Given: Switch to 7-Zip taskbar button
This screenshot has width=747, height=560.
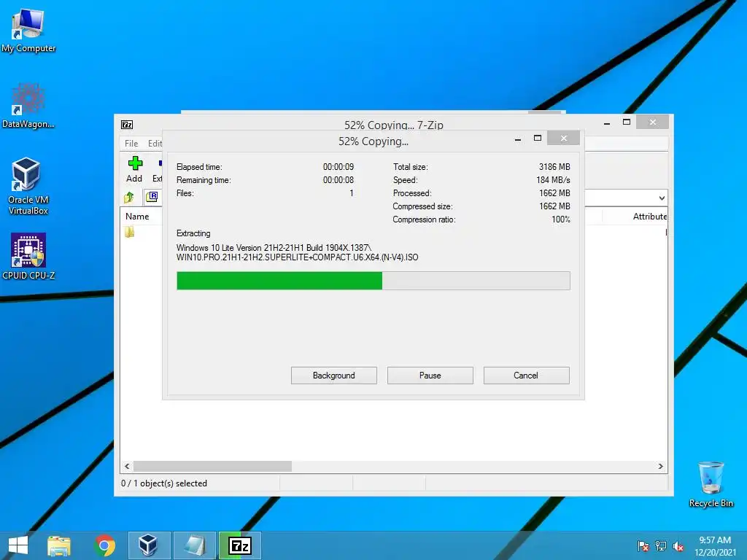Looking at the screenshot, I should (x=240, y=545).
